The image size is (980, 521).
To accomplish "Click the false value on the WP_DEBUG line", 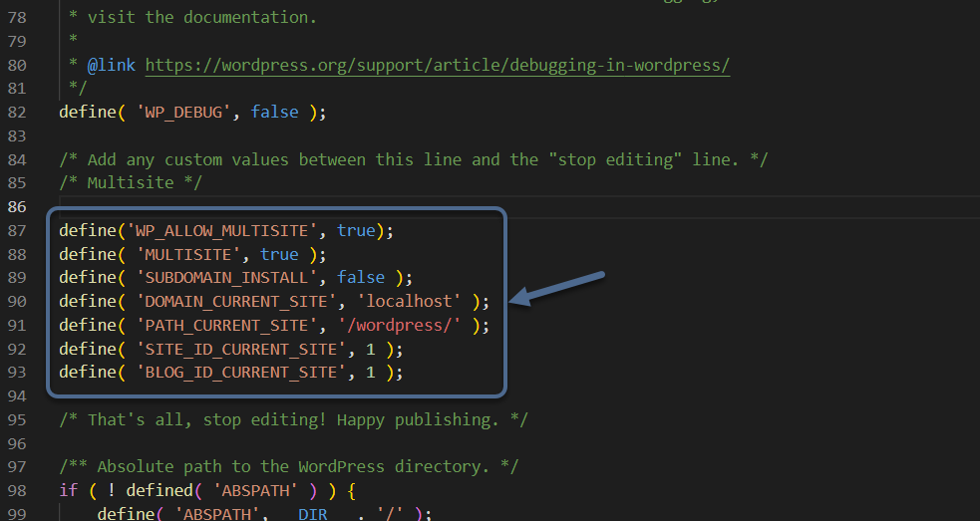I will 274,112.
